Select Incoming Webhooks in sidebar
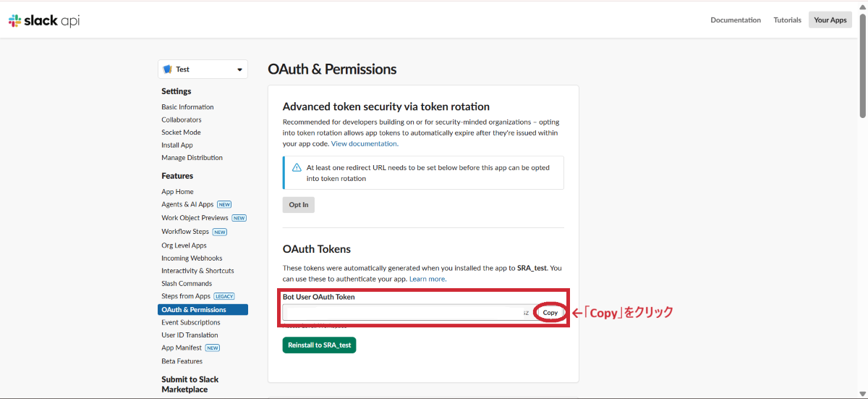Viewport: 868px width, 399px height. [192, 259]
